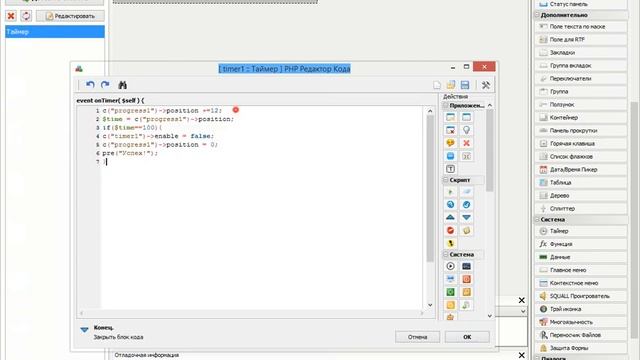Image resolution: width=640 pixels, height=360 pixels.
Task: Select the play circle system action icon
Action: tap(450, 266)
